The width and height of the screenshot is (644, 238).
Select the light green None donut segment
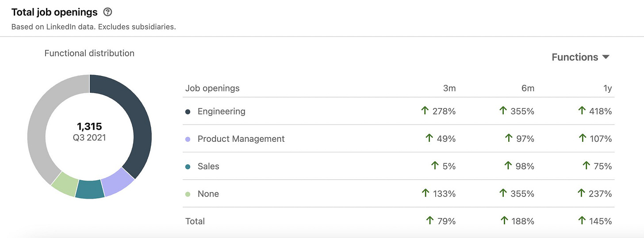click(65, 183)
